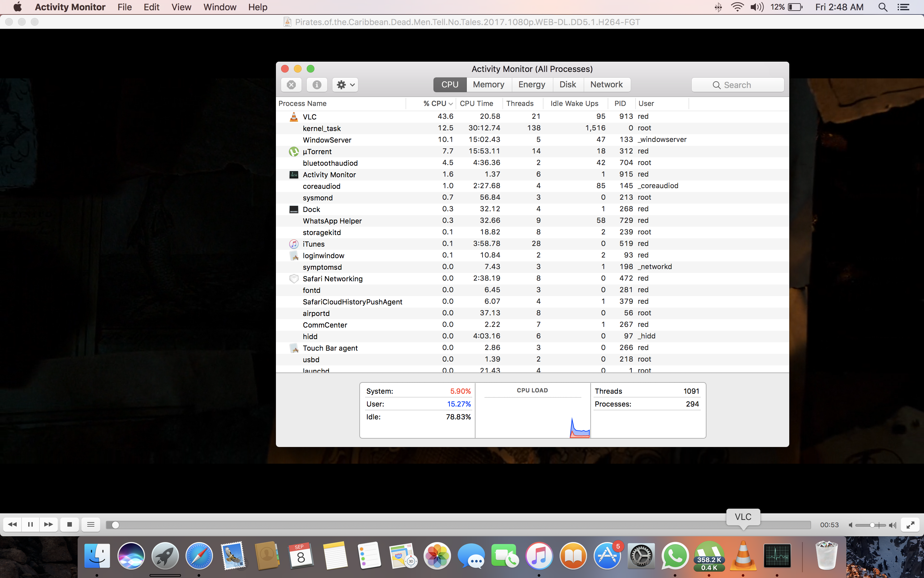Click the Wi-Fi status icon
Viewport: 924px width, 578px height.
tap(737, 7)
